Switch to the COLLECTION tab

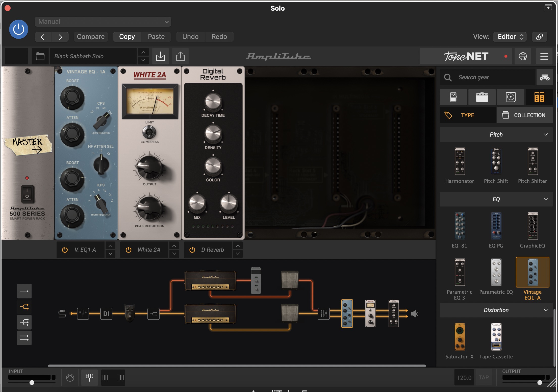click(525, 115)
